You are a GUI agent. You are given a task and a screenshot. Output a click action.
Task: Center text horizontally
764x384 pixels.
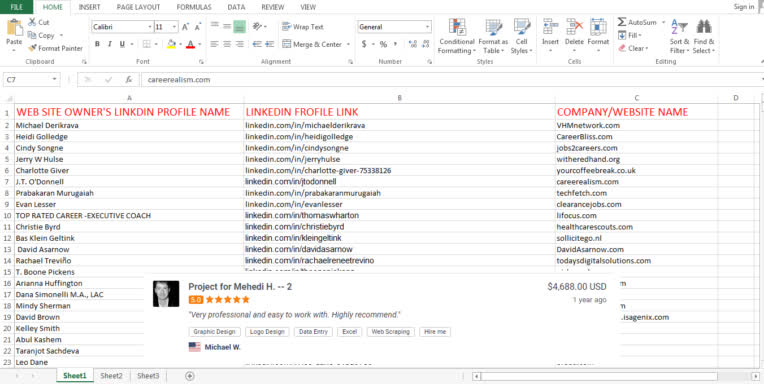[x=227, y=44]
